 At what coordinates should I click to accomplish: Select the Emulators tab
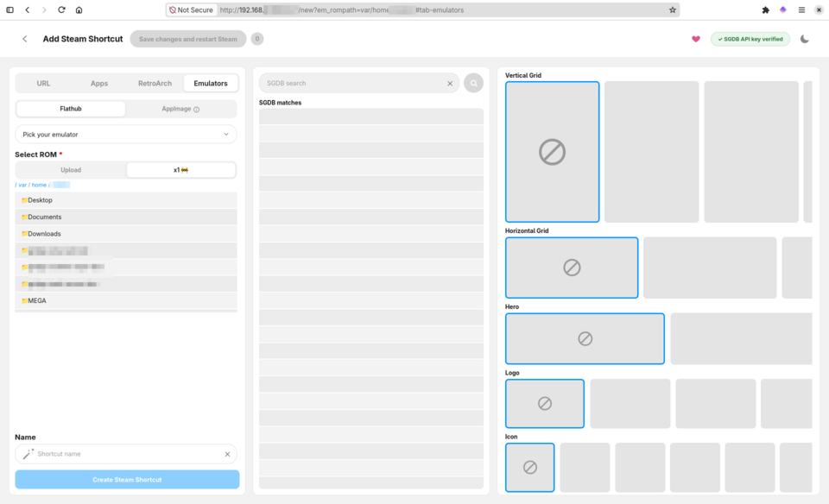point(211,84)
